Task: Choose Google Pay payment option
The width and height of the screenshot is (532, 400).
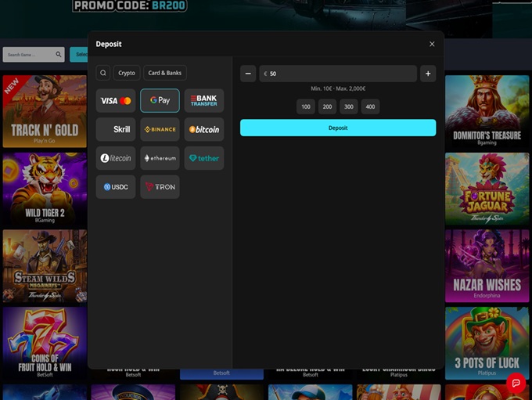Action: click(160, 100)
